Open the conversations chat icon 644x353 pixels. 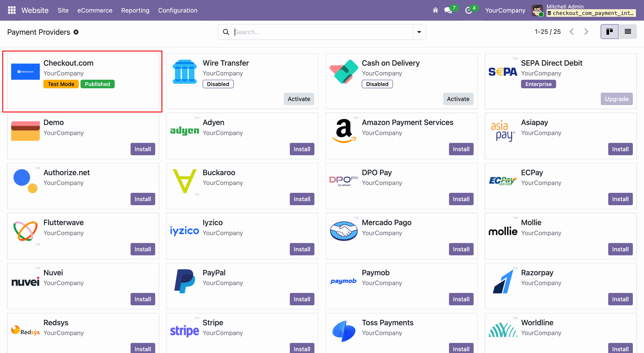pos(448,10)
